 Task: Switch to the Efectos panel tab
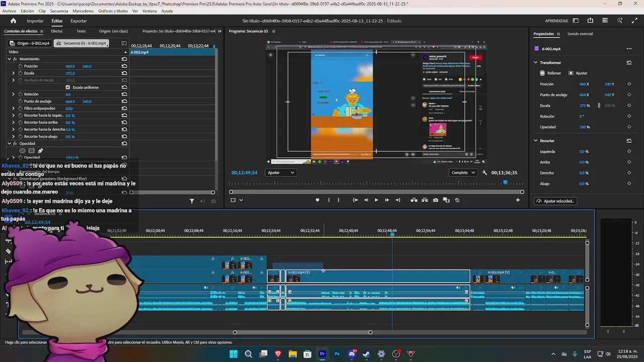coord(57,31)
